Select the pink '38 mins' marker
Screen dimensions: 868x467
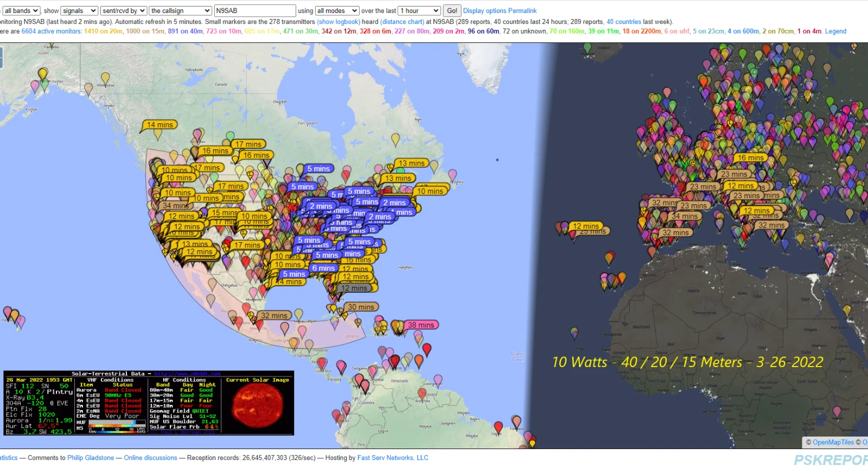421,325
